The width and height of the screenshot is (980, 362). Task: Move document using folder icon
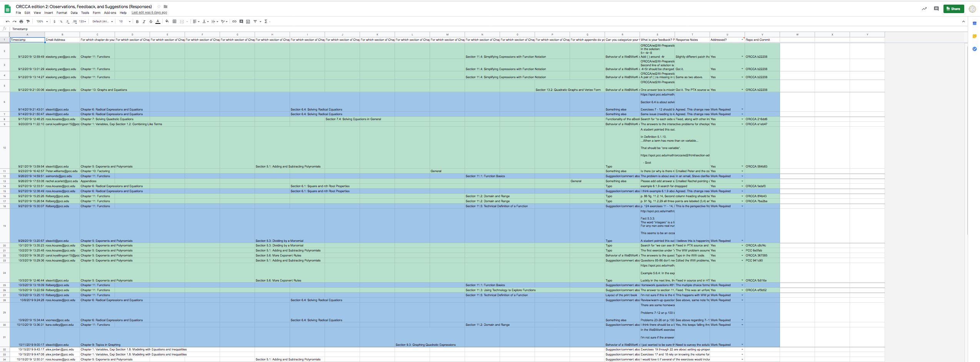point(165,7)
